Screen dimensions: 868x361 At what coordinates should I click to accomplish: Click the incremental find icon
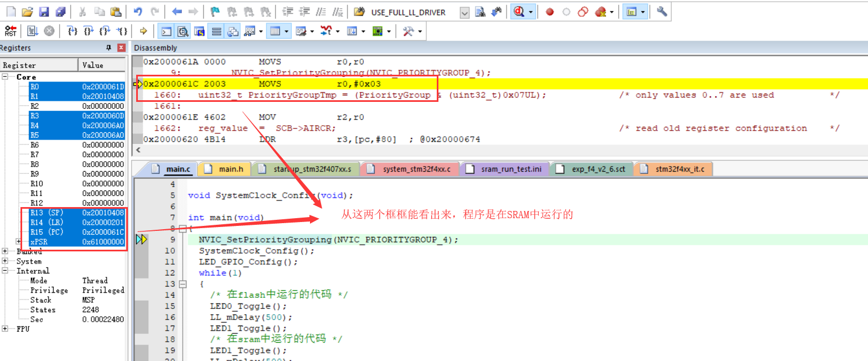point(497,12)
